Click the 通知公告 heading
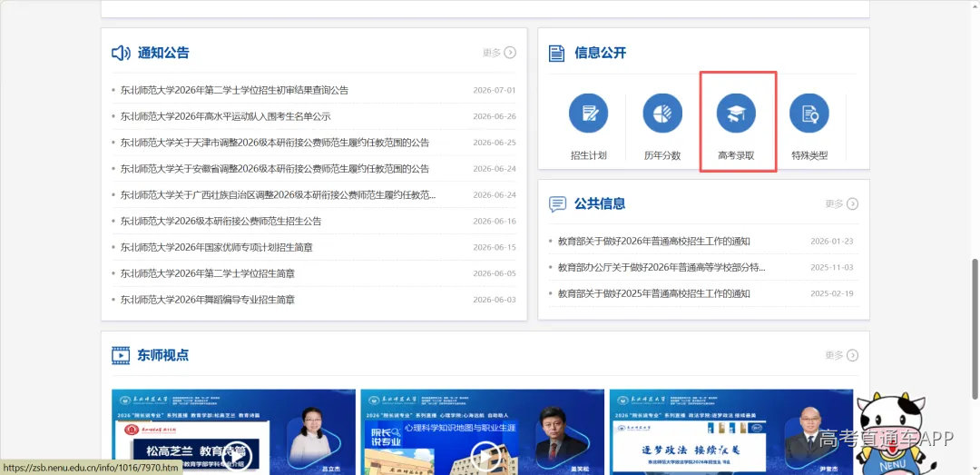This screenshot has height=475, width=980. tap(163, 54)
